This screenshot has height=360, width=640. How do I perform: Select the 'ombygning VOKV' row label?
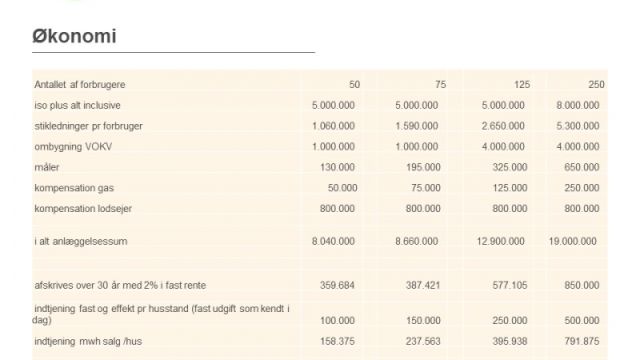[x=73, y=147]
